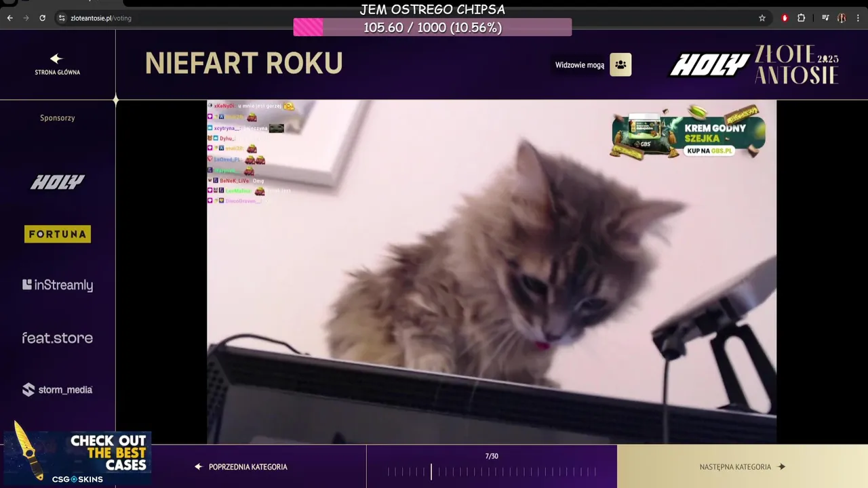Go to Poprzednia Kategoria
The width and height of the screenshot is (868, 488).
(241, 467)
